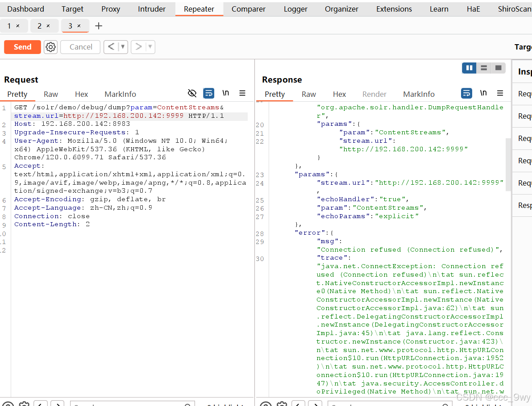Show Response in Raw view
This screenshot has width=532, height=406.
pyautogui.click(x=309, y=94)
